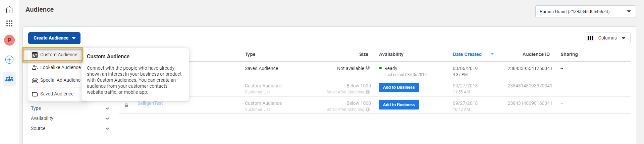Open the apps grid menu icon
This screenshot has width=644, height=144.
tap(9, 23)
